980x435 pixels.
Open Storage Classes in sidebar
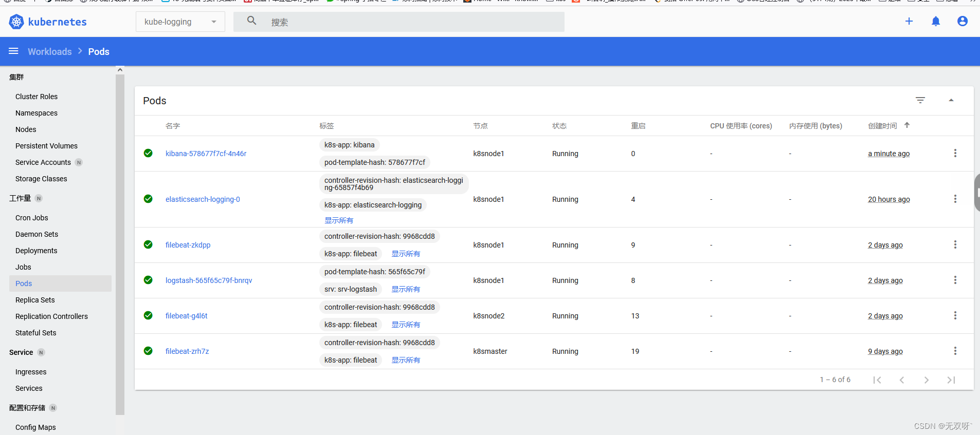(41, 179)
